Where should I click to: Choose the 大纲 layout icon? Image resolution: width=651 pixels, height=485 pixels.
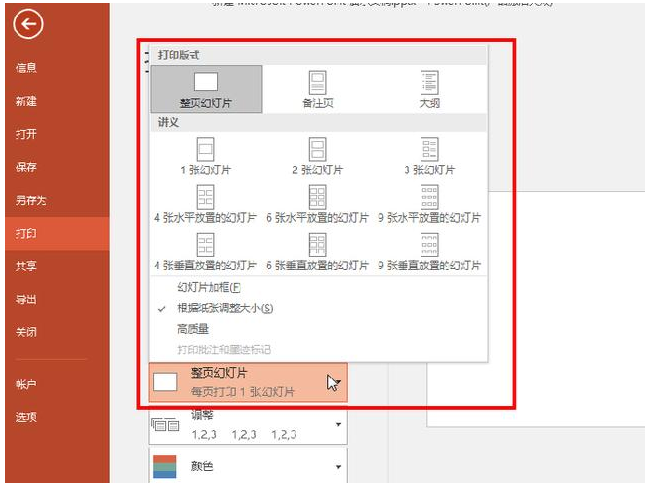430,89
